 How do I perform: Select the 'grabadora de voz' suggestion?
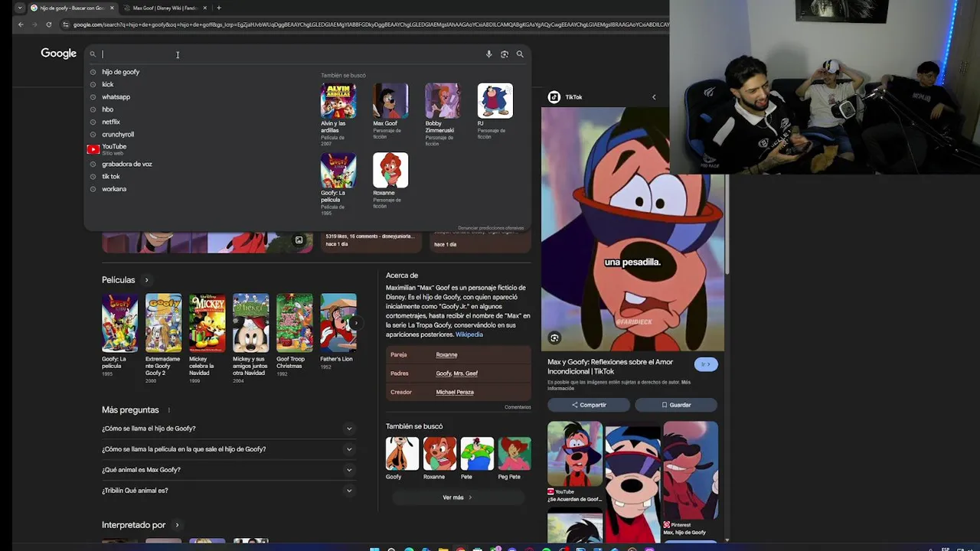127,164
